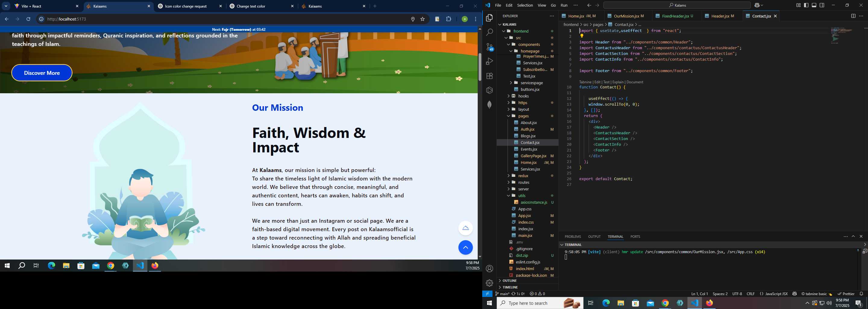
Task: Open the Copilot dropdown in title bar
Action: [759, 5]
